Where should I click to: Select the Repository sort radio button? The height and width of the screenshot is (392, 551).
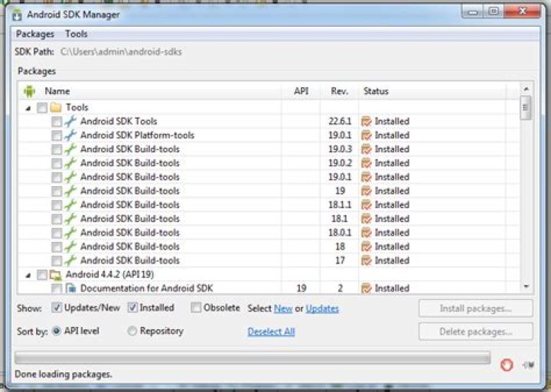tap(132, 331)
